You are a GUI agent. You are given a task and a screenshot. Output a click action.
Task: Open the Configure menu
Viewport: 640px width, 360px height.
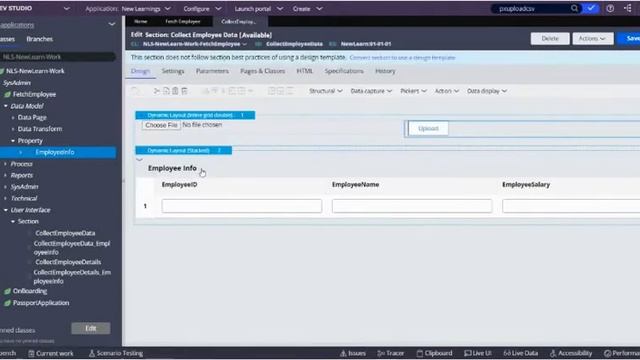coord(202,9)
